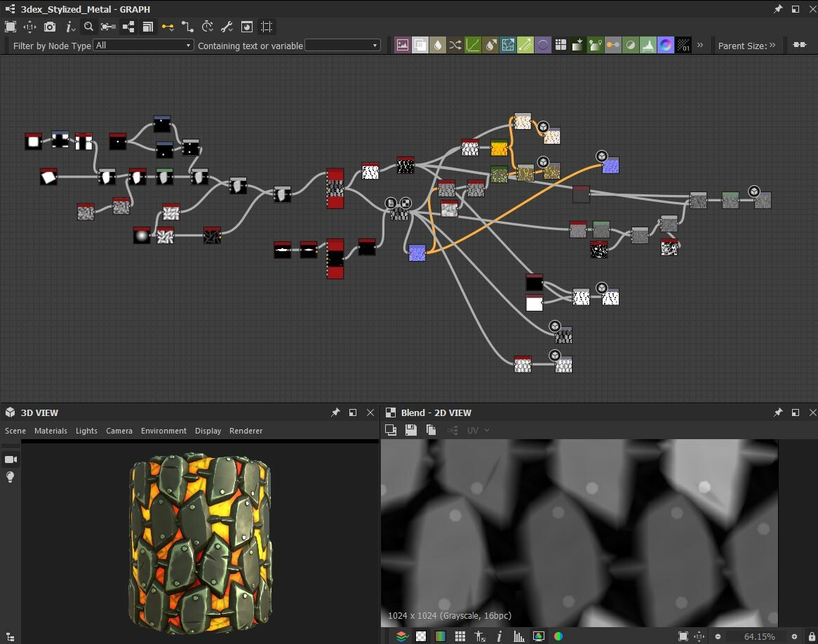Click the chevron to reveal more node filter icons
Viewport: 818px width, 644px height.
[x=699, y=45]
